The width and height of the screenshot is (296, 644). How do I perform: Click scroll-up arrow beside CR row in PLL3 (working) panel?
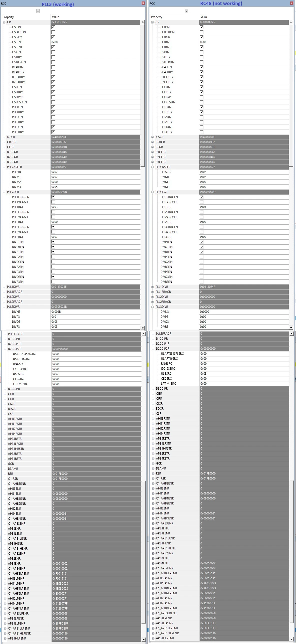(143, 22)
